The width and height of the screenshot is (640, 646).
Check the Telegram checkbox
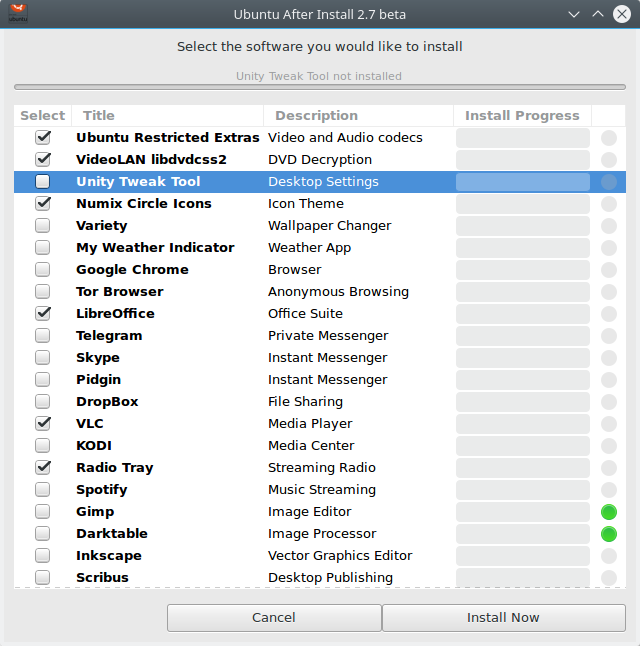tap(43, 335)
